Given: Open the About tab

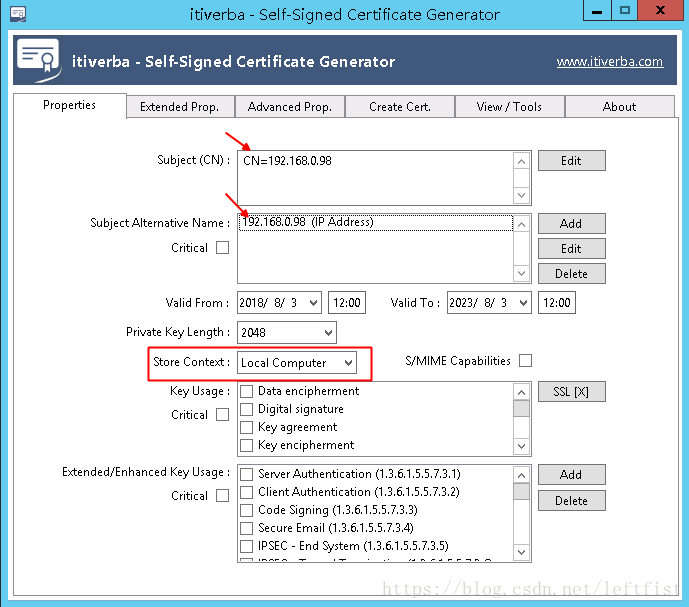Looking at the screenshot, I should click(619, 107).
